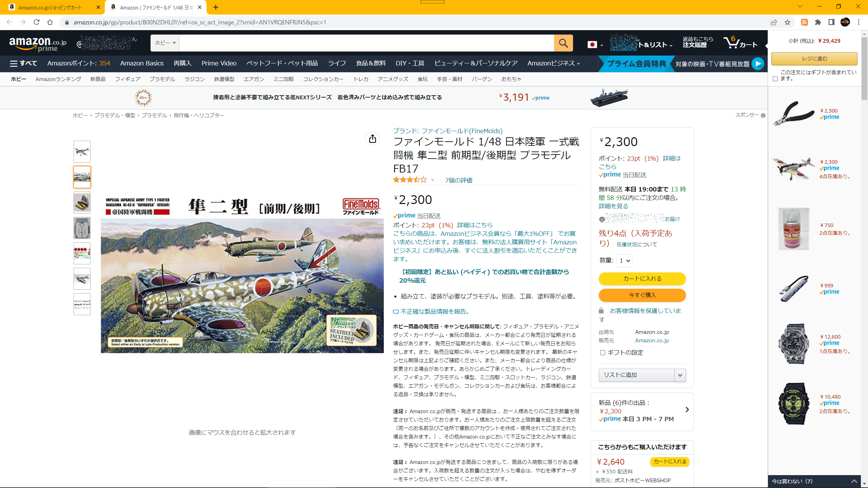This screenshot has height=488, width=868.
Task: Click the location pin delivery address
Action: click(x=107, y=43)
